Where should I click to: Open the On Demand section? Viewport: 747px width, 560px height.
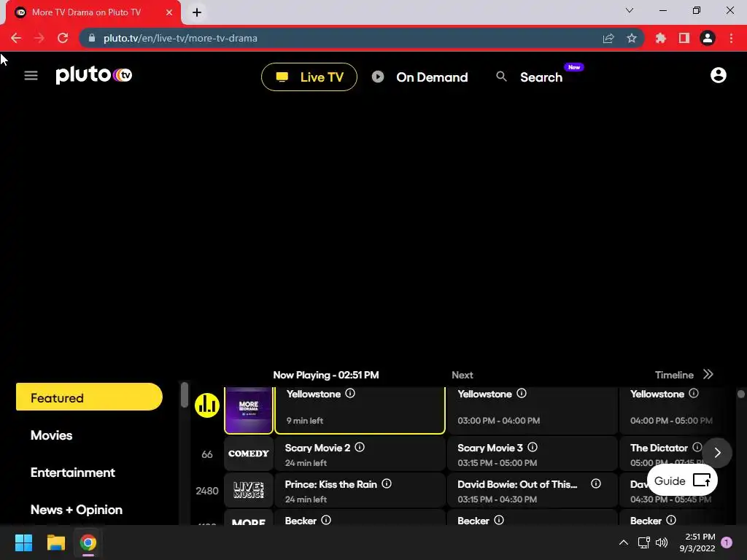pyautogui.click(x=420, y=77)
